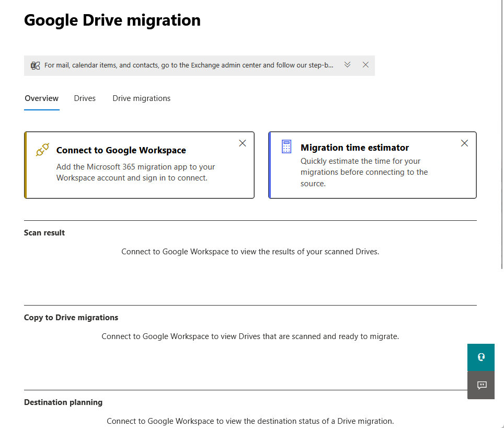This screenshot has height=428, width=504.
Task: Click the Exchange admin center banner text
Action: (x=189, y=65)
